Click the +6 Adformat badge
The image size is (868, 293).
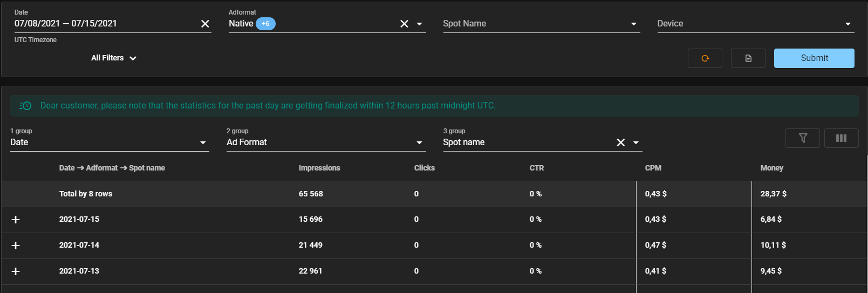(265, 24)
